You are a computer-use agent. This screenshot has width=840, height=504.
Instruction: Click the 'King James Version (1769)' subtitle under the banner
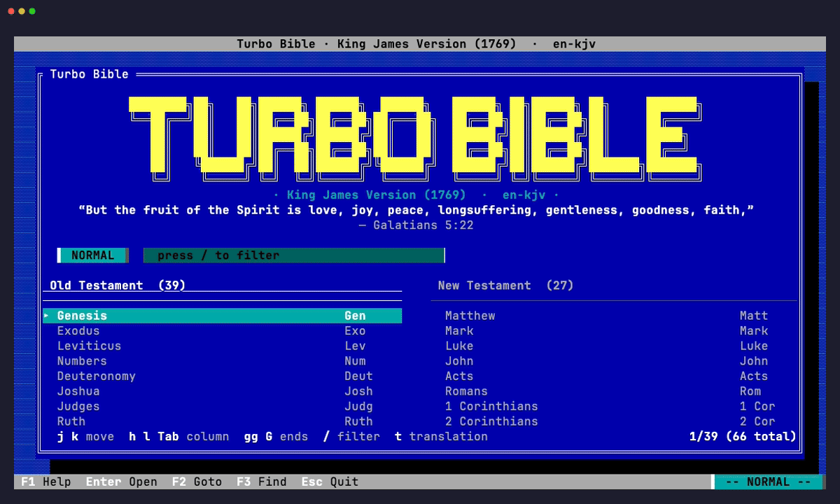coord(377,195)
